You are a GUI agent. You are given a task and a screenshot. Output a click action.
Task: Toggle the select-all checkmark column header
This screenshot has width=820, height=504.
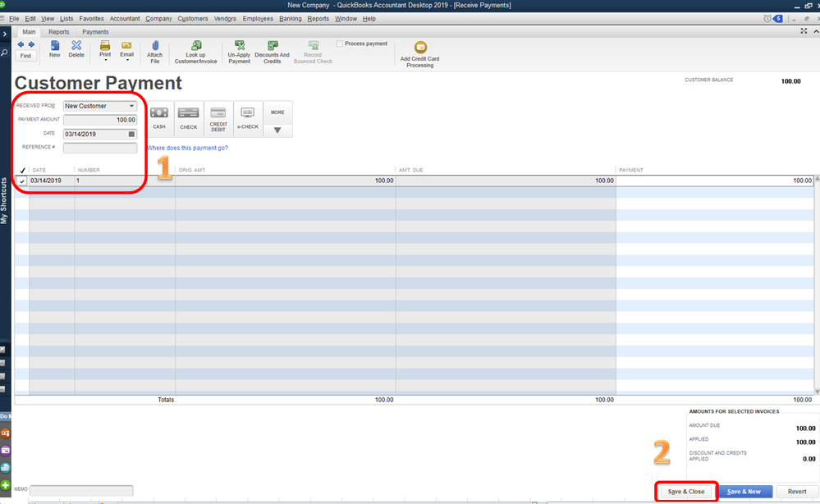pos(22,171)
